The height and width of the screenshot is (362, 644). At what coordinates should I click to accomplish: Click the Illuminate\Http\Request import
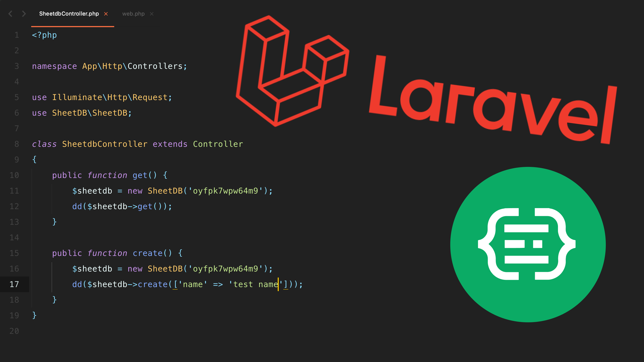[x=110, y=98]
